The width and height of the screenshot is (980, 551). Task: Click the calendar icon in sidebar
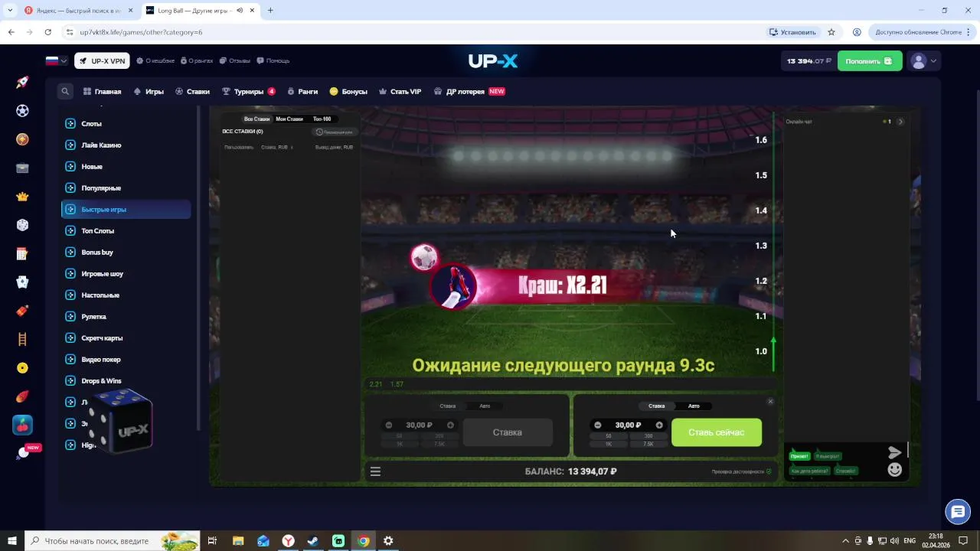(22, 254)
